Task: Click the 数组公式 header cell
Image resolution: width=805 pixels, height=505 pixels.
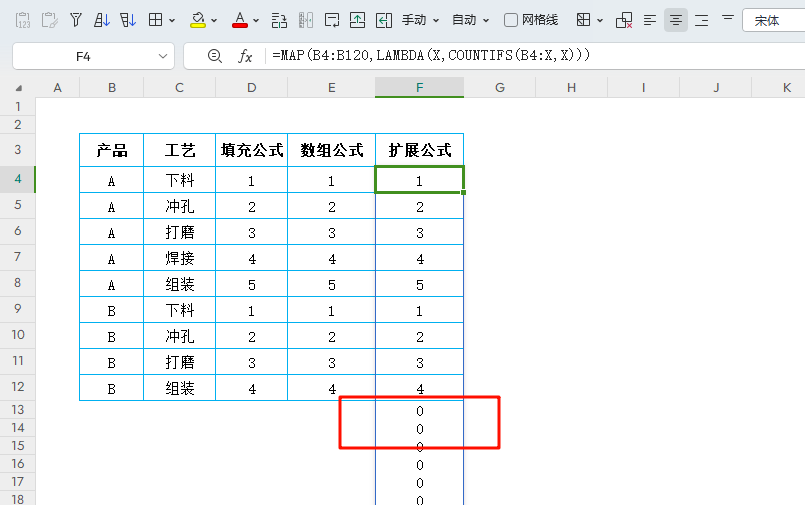Action: pos(332,150)
